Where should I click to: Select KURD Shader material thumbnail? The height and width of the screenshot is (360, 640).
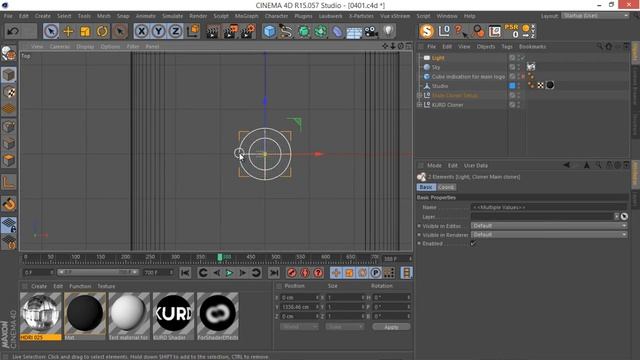pos(173,316)
